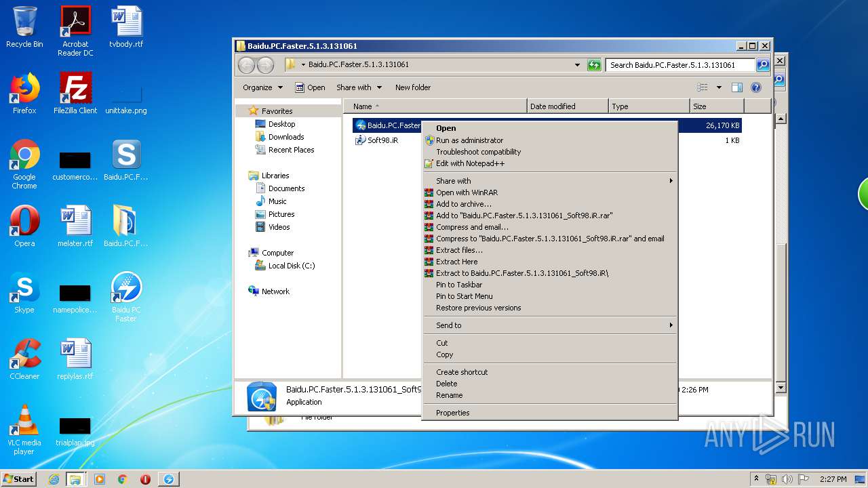
Task: Expand Share with context submenu
Action: (549, 181)
